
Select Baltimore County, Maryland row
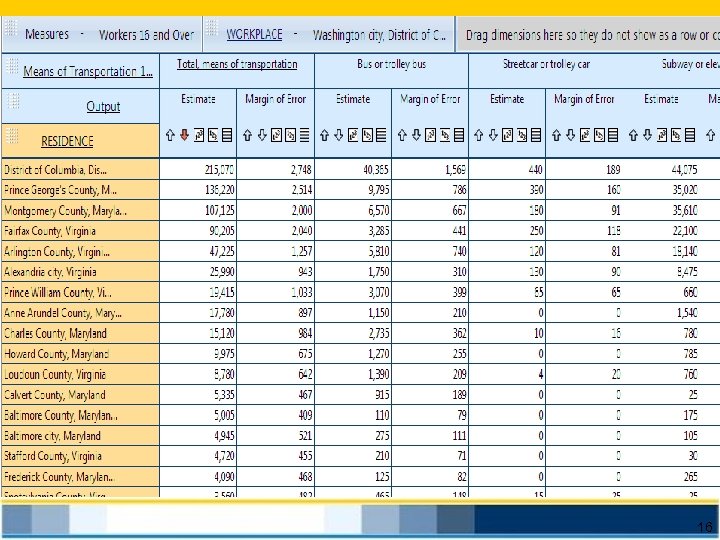coord(80,416)
